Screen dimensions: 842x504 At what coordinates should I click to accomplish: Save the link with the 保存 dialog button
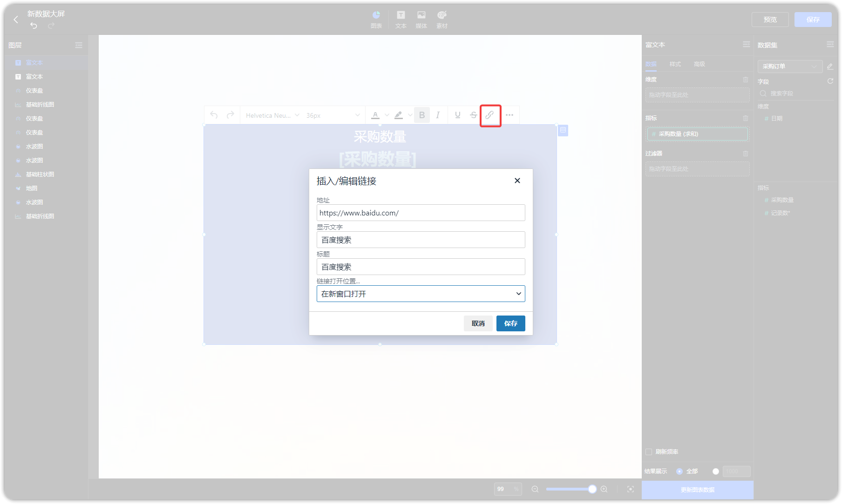pos(510,323)
